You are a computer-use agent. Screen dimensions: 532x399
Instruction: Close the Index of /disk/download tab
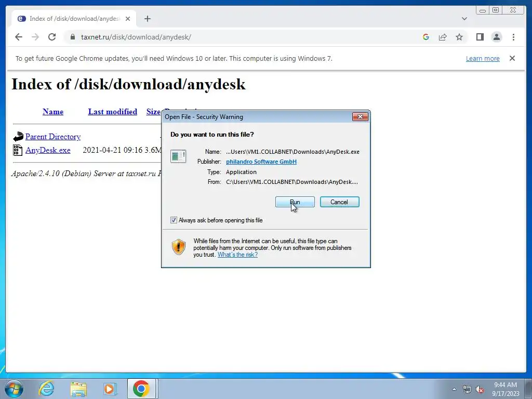[128, 19]
